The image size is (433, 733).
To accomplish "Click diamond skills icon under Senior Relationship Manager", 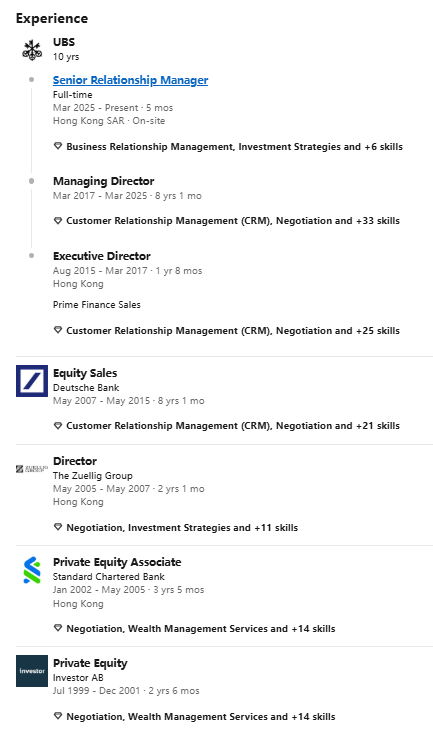I will tap(58, 146).
